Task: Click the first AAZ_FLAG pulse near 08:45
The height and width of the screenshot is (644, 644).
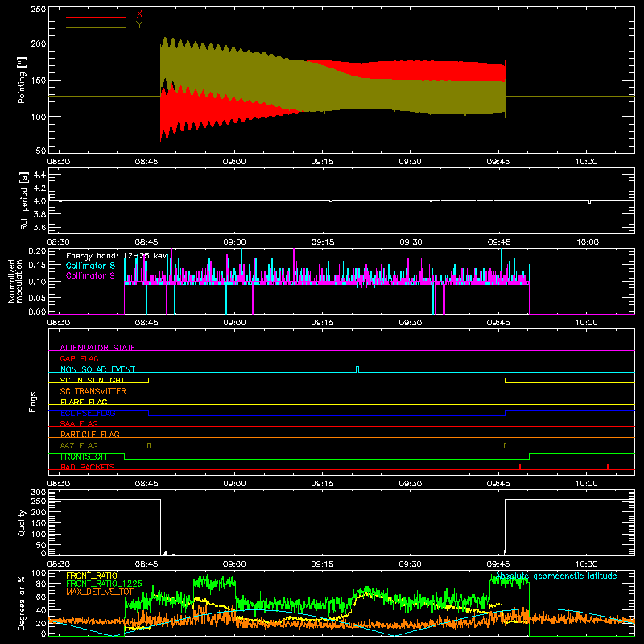Action: tap(149, 445)
